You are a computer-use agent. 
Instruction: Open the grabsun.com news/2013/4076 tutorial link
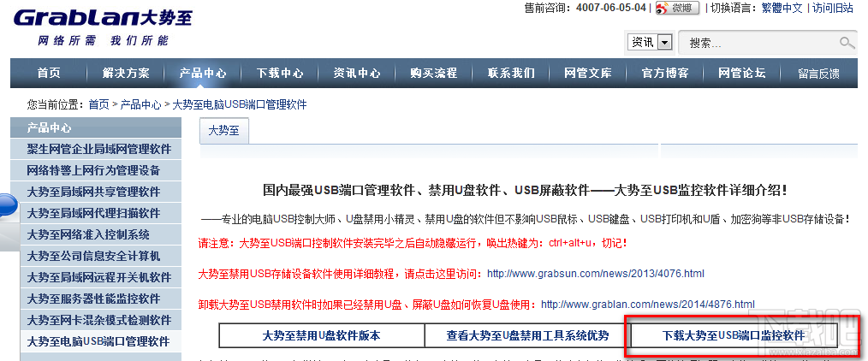click(596, 274)
